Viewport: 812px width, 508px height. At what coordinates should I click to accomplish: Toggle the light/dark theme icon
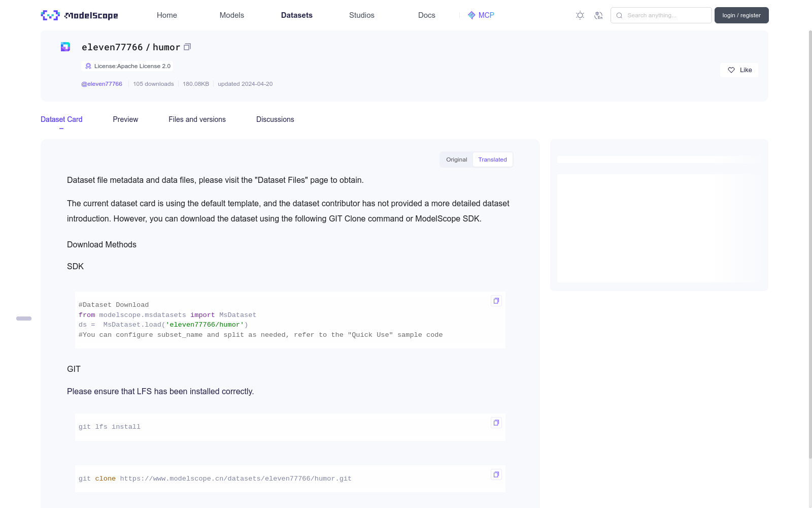point(580,15)
